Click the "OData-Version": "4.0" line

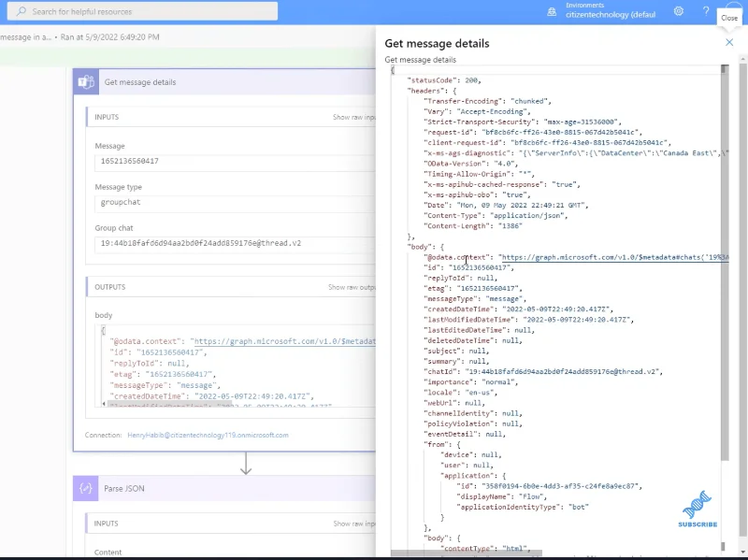pyautogui.click(x=471, y=164)
